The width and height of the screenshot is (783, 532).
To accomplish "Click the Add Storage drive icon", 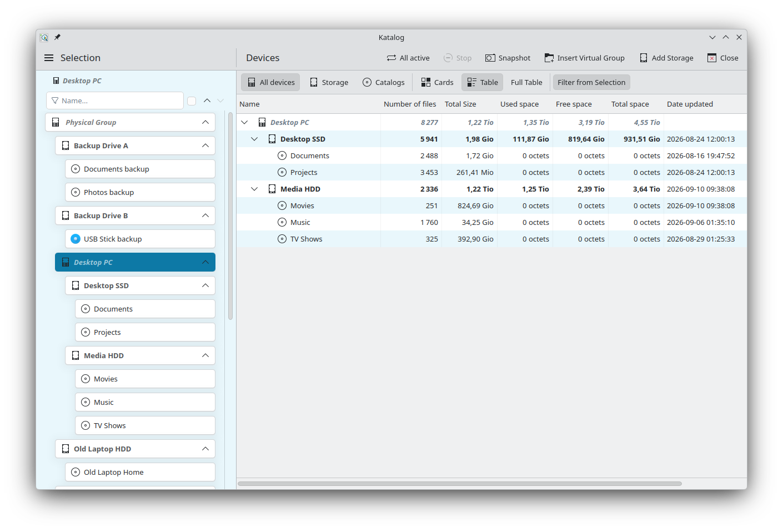I will tap(644, 58).
